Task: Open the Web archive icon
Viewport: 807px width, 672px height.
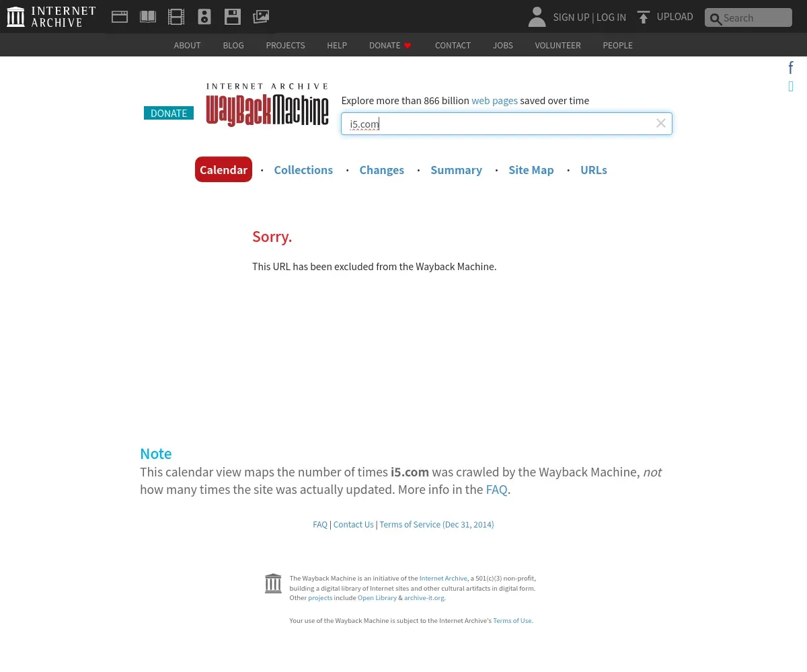Action: point(120,17)
